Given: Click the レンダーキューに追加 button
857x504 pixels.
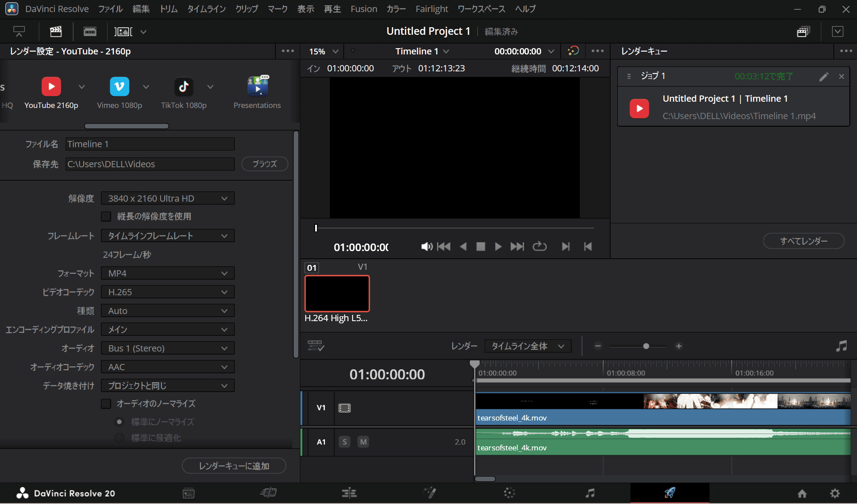Looking at the screenshot, I should click(x=234, y=466).
